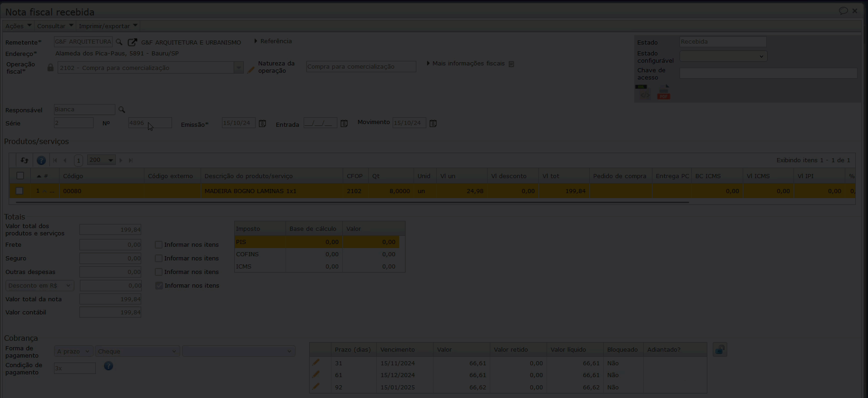The width and height of the screenshot is (868, 398).
Task: Enable Informar nos itens for Frete
Action: tap(158, 245)
